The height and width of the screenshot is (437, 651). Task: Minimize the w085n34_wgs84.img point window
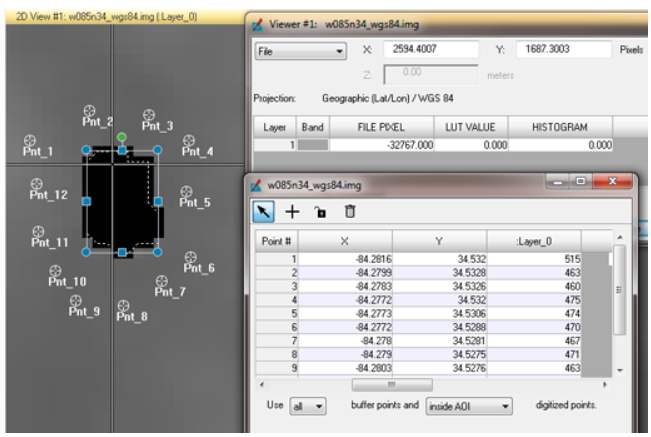(x=558, y=181)
